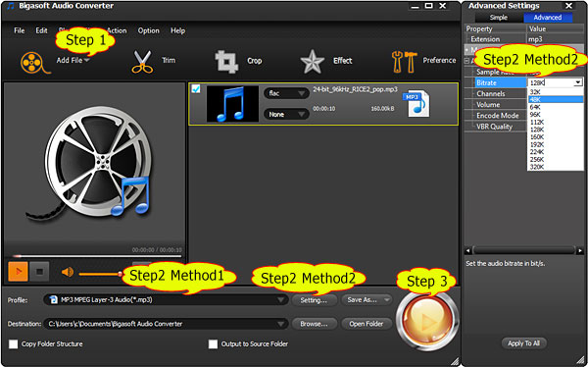Select the Volume property row
The height and width of the screenshot is (367, 588).
point(500,104)
